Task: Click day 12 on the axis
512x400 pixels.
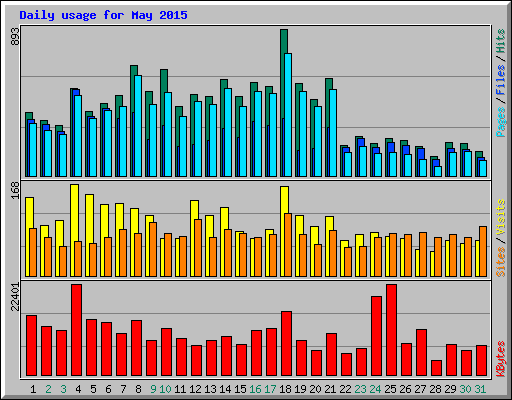Action: [x=195, y=389]
